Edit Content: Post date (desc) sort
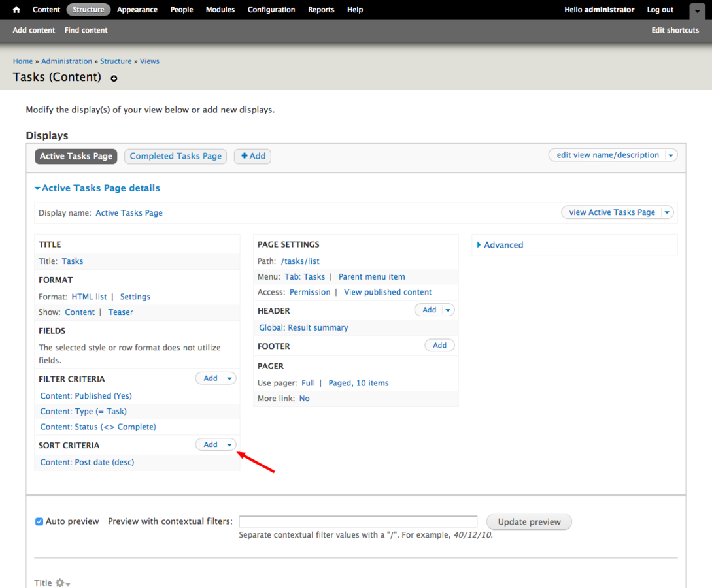 (87, 463)
